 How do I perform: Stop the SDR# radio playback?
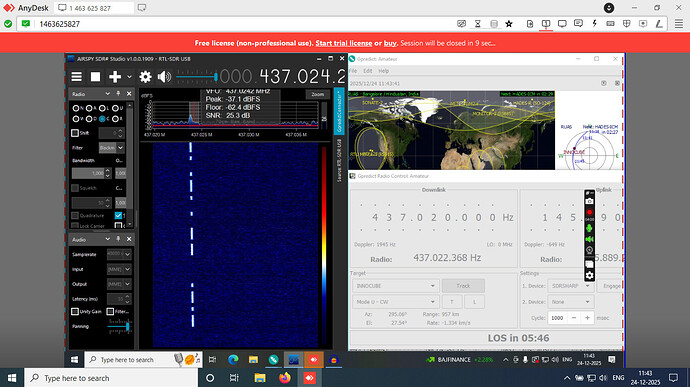point(95,77)
